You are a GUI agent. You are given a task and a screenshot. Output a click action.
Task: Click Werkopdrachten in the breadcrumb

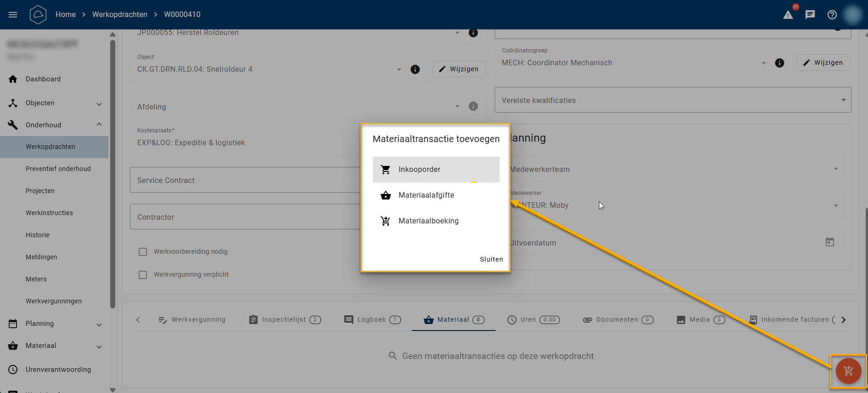pyautogui.click(x=119, y=15)
